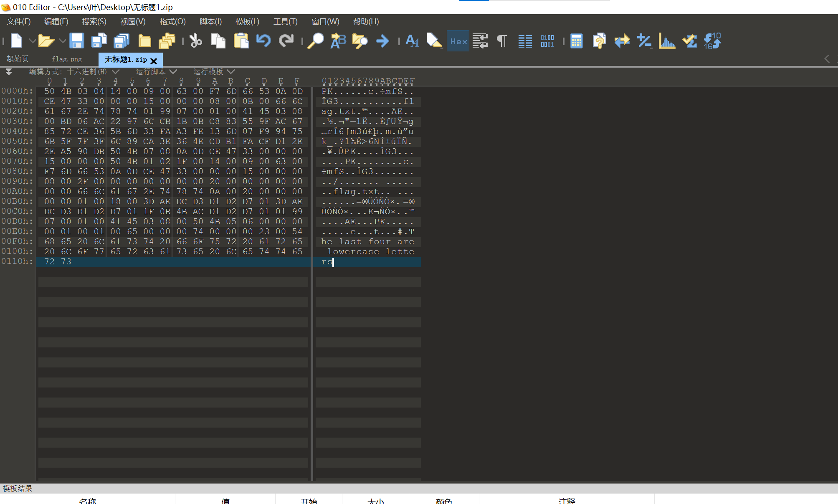The height and width of the screenshot is (504, 838).
Task: Open the 运行脚本 dropdown
Action: (173, 72)
